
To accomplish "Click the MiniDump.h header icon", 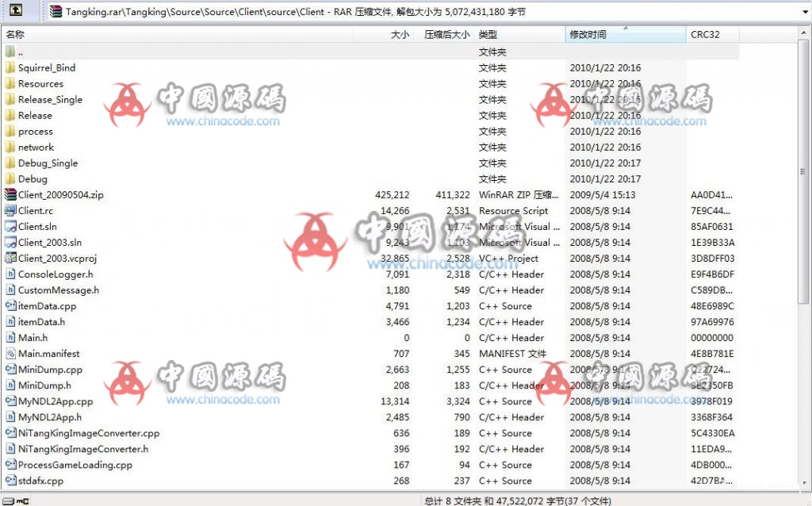I will [10, 385].
